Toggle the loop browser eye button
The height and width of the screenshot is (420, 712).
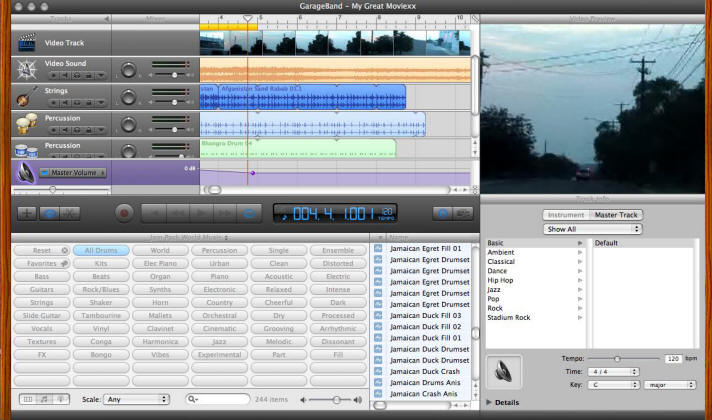tap(49, 213)
